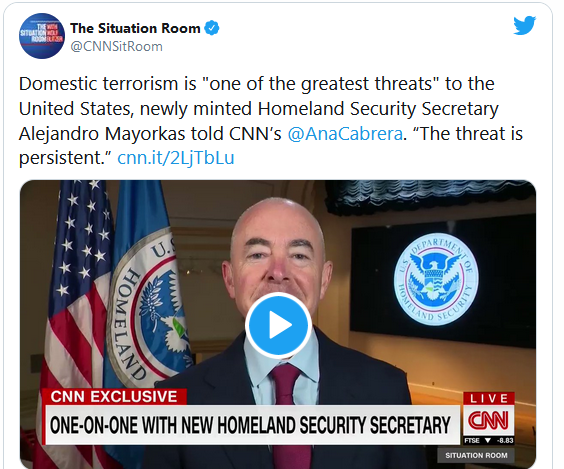
Task: Open the Twitter bird logo
Action: pos(524,25)
